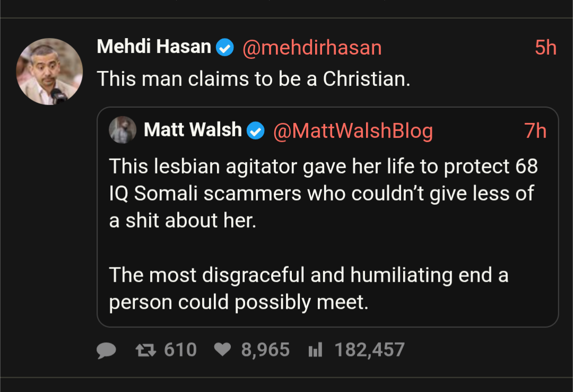Viewport: 573px width, 392px height.
Task: Open Mehdi Hasan's profile picture
Action: [x=49, y=71]
